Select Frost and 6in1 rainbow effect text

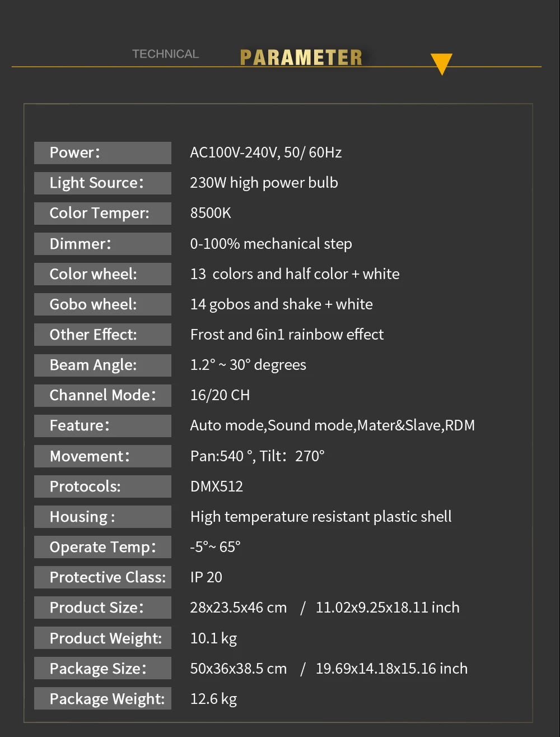(287, 335)
